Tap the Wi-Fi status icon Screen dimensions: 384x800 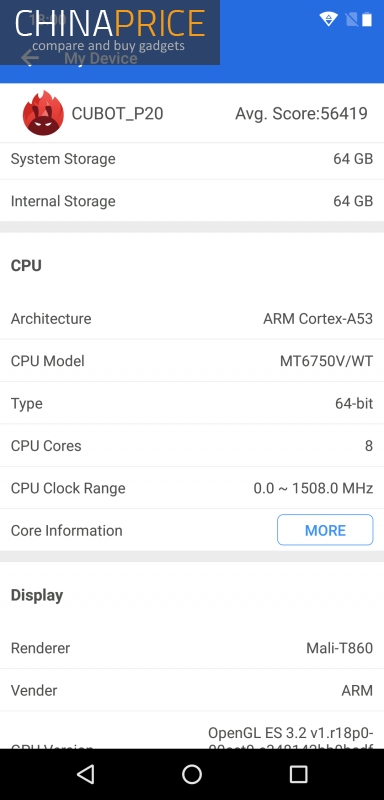328,19
